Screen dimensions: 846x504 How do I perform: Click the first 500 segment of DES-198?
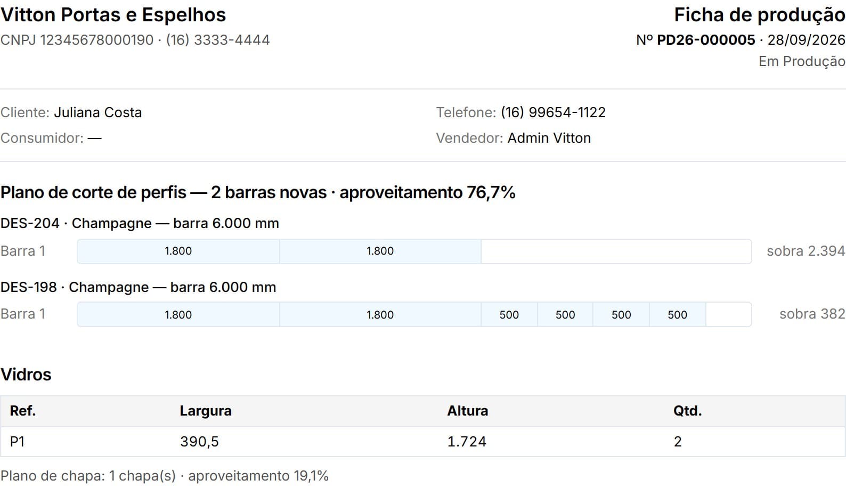point(509,315)
